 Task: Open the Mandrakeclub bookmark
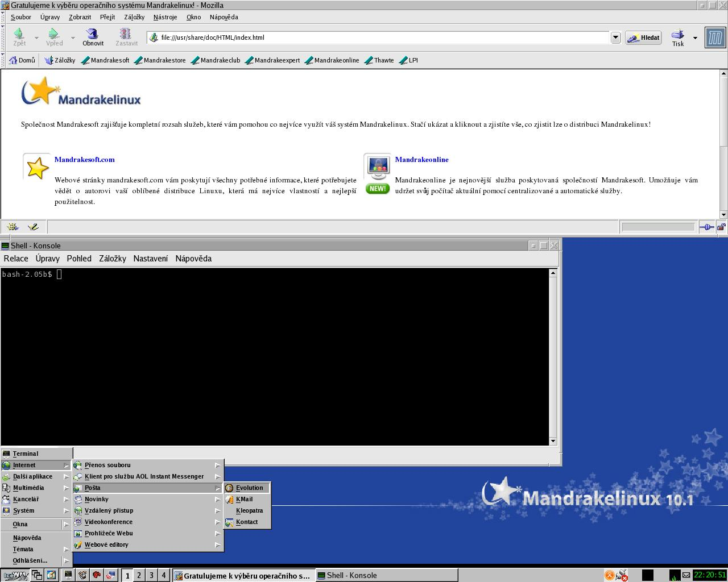(216, 60)
